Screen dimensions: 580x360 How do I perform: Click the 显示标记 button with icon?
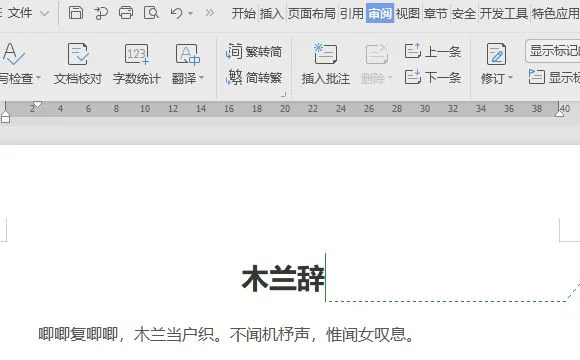[554, 77]
